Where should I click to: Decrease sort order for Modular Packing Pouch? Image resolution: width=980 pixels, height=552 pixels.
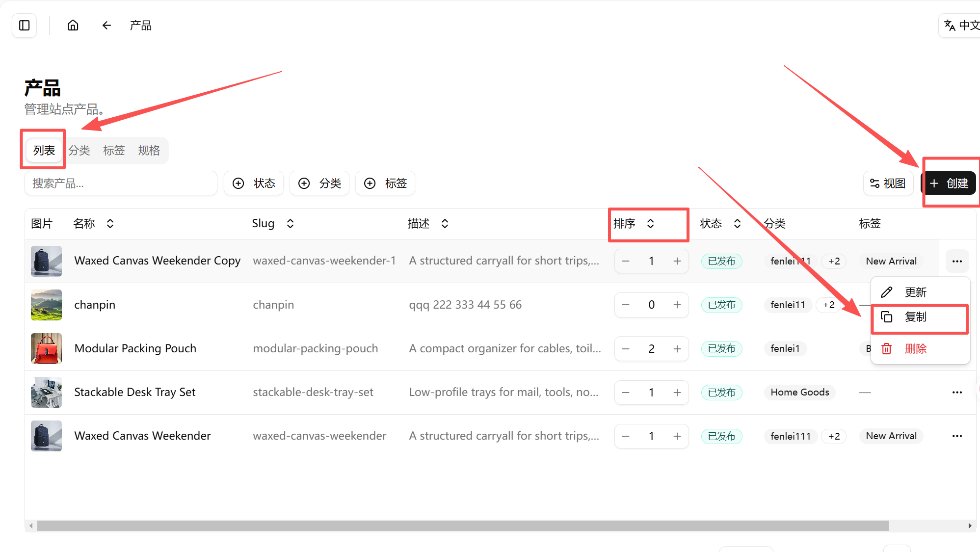(x=626, y=349)
